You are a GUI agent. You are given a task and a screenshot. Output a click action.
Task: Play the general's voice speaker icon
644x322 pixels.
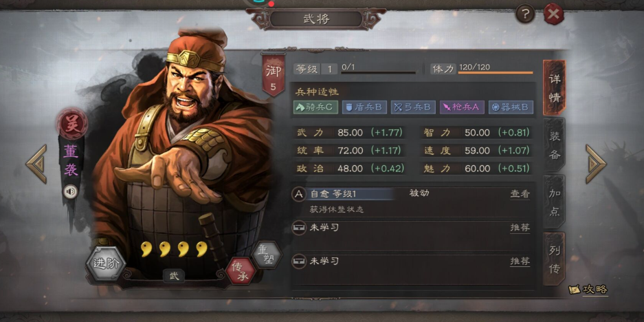click(70, 192)
